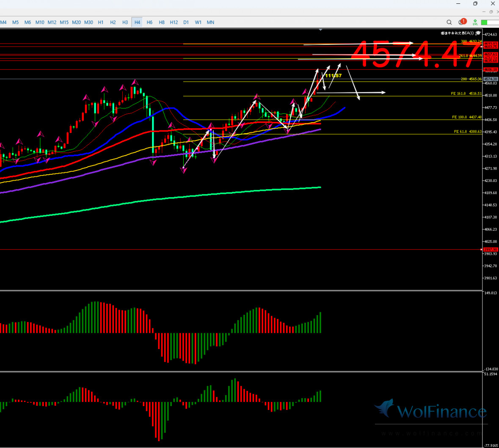Click the FE 161.8 Fibonacci level label
The image size is (499, 448).
(466, 93)
